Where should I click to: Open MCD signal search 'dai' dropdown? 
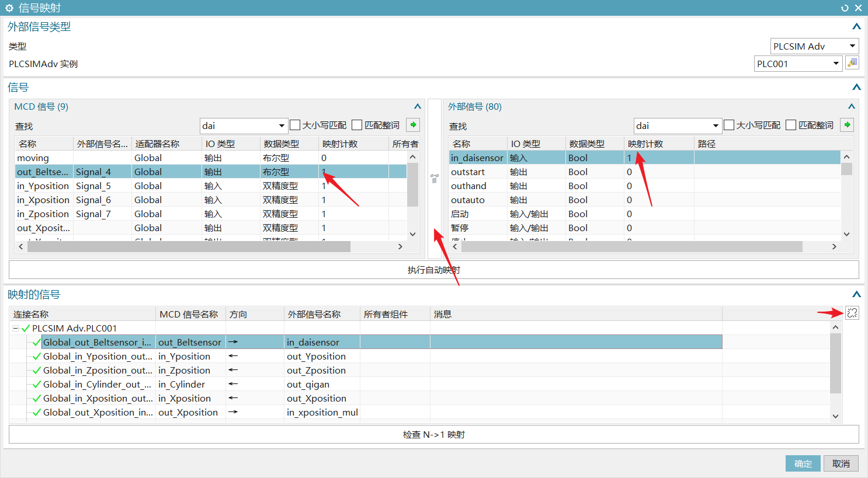click(282, 125)
